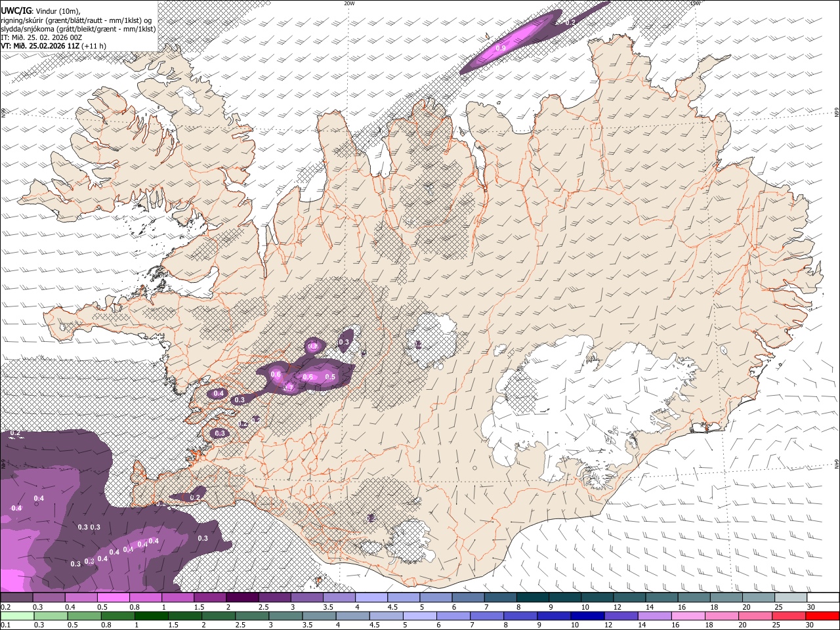This screenshot has width=840, height=630.
Task: Click the palest green 0.1 swatch in lower legend
Action: coord(17,616)
